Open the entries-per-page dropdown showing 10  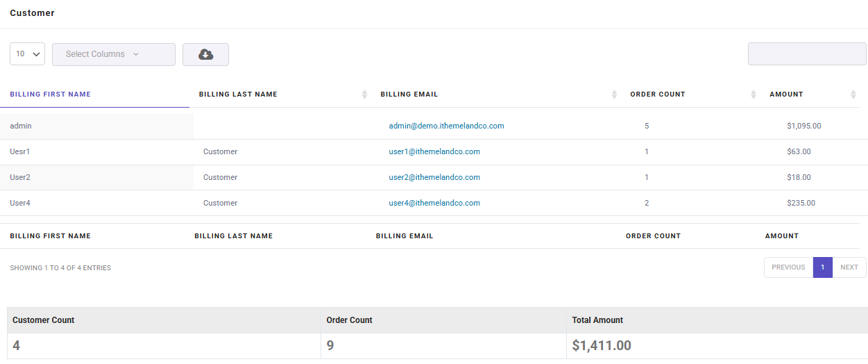[x=28, y=54]
